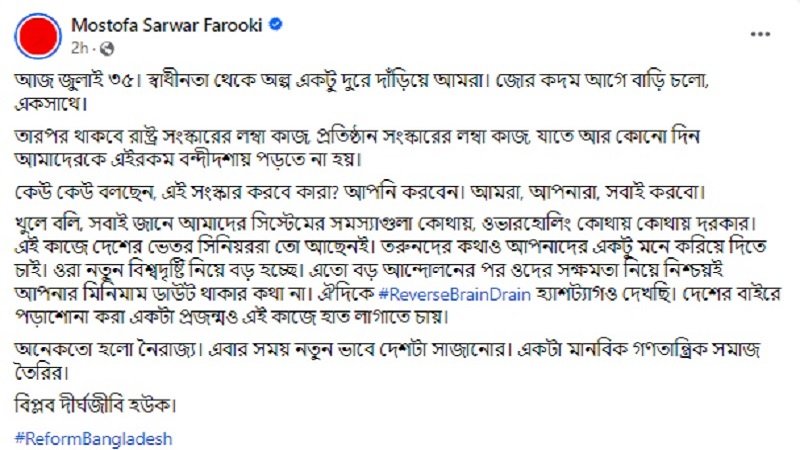Click the line starting 'অনেকতো হলো নৈরাজ্য'
This screenshot has width=800, height=450.
388,361
